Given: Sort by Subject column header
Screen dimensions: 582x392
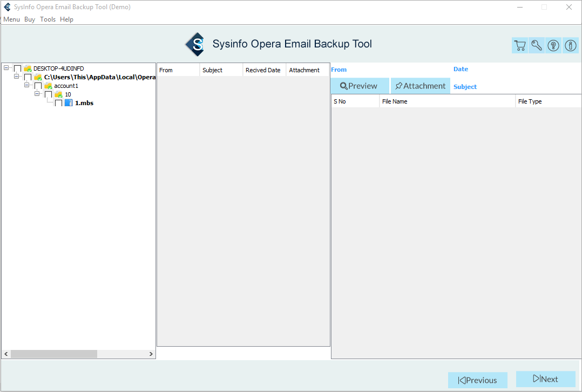Looking at the screenshot, I should pyautogui.click(x=221, y=70).
